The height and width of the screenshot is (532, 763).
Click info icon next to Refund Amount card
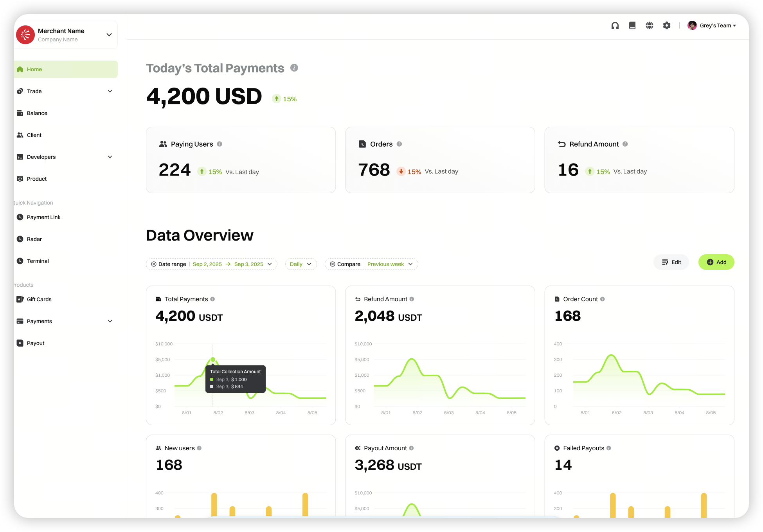(625, 144)
